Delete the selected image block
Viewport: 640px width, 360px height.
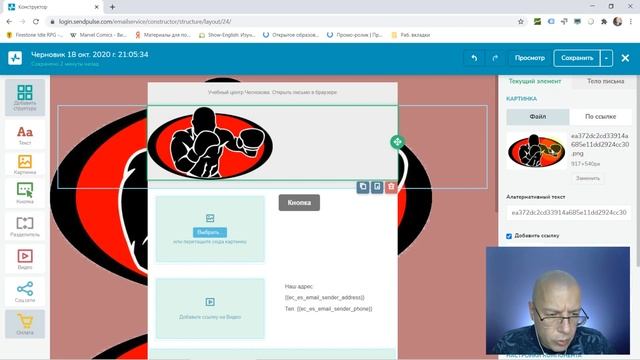(x=391, y=187)
